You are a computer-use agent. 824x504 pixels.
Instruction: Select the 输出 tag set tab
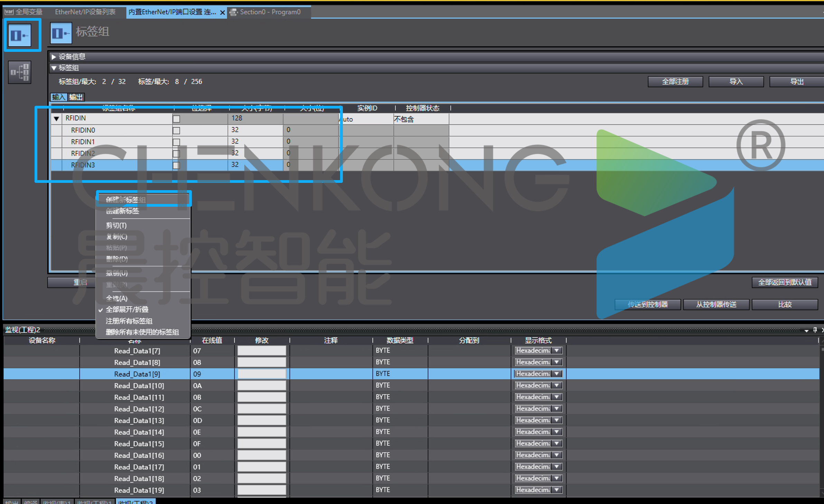[76, 97]
